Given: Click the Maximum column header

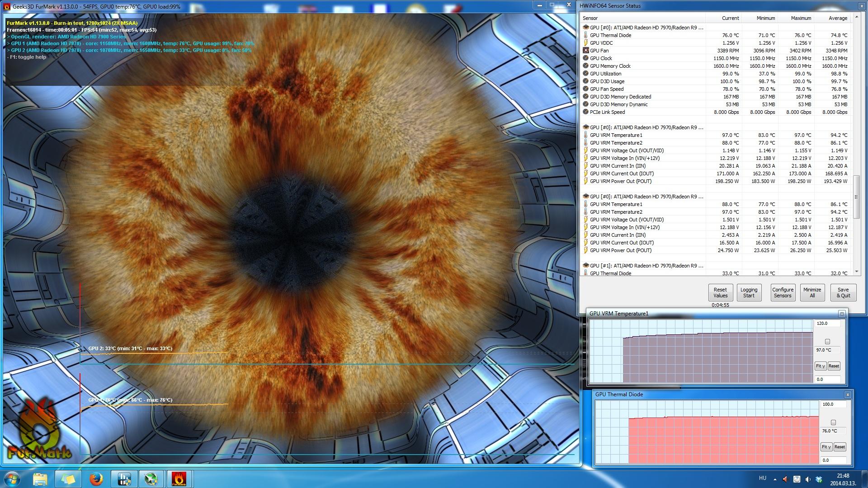Looking at the screenshot, I should pos(796,18).
